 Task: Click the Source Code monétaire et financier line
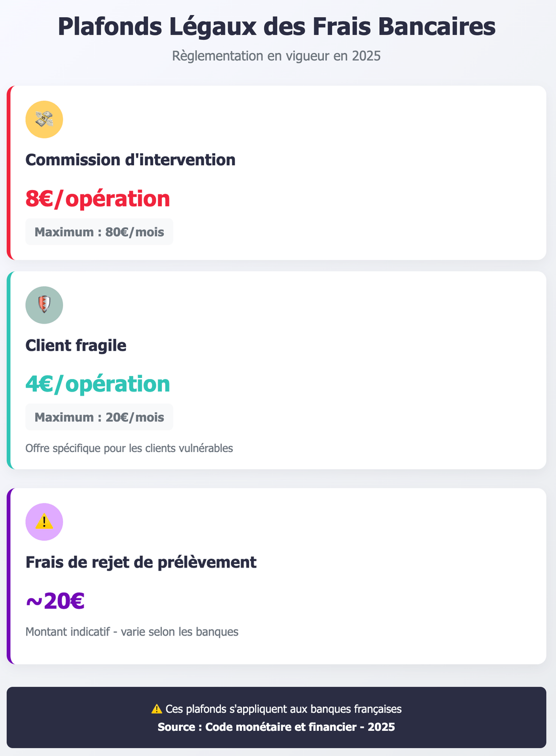pyautogui.click(x=276, y=727)
